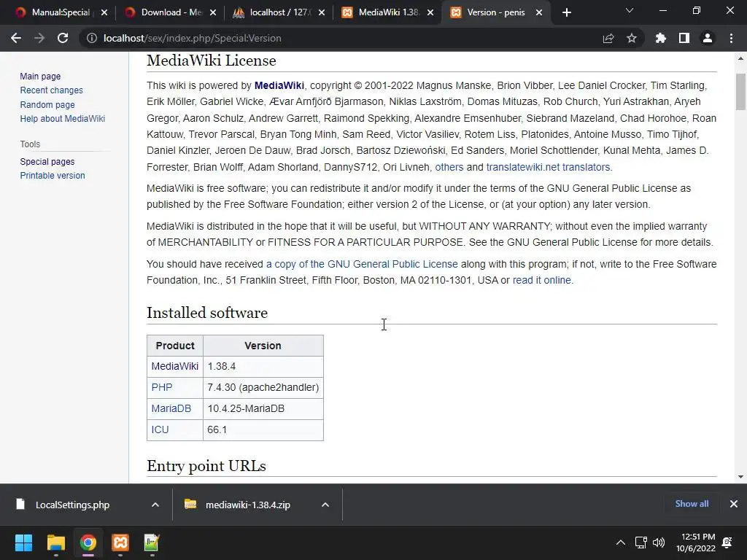
Task: Open Help about MediaWiki link
Action: click(63, 119)
